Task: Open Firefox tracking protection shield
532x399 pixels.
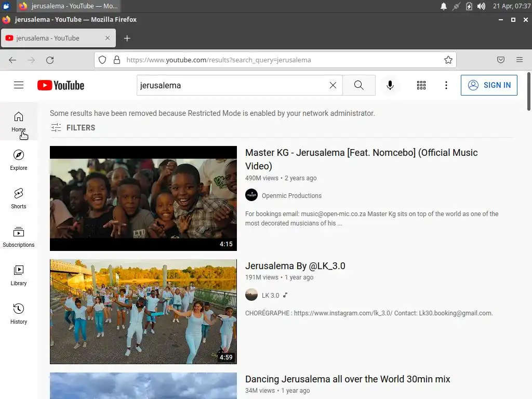Action: pyautogui.click(x=102, y=60)
